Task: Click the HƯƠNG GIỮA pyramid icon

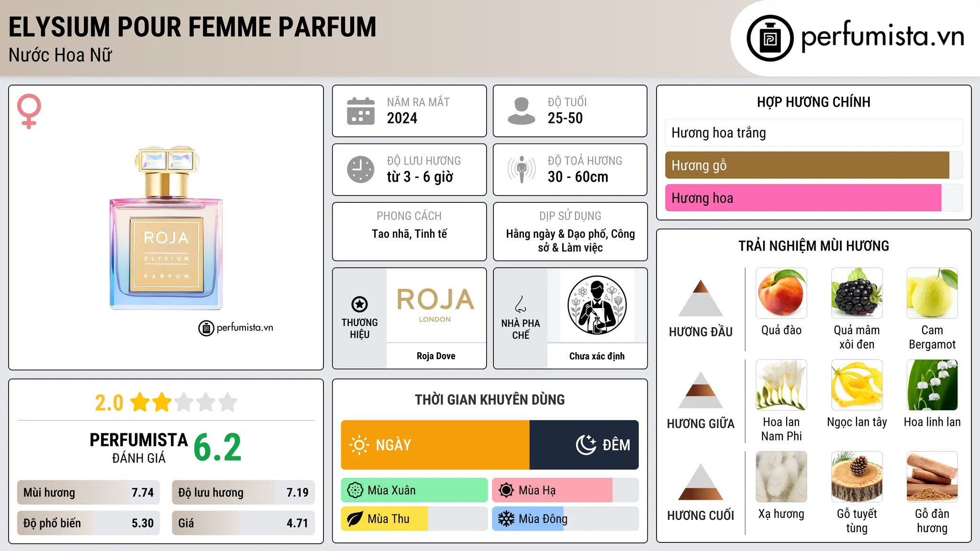Action: [701, 390]
